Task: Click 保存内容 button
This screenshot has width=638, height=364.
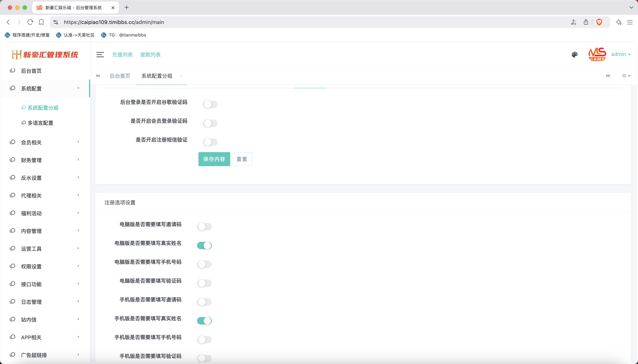Action: (x=214, y=159)
